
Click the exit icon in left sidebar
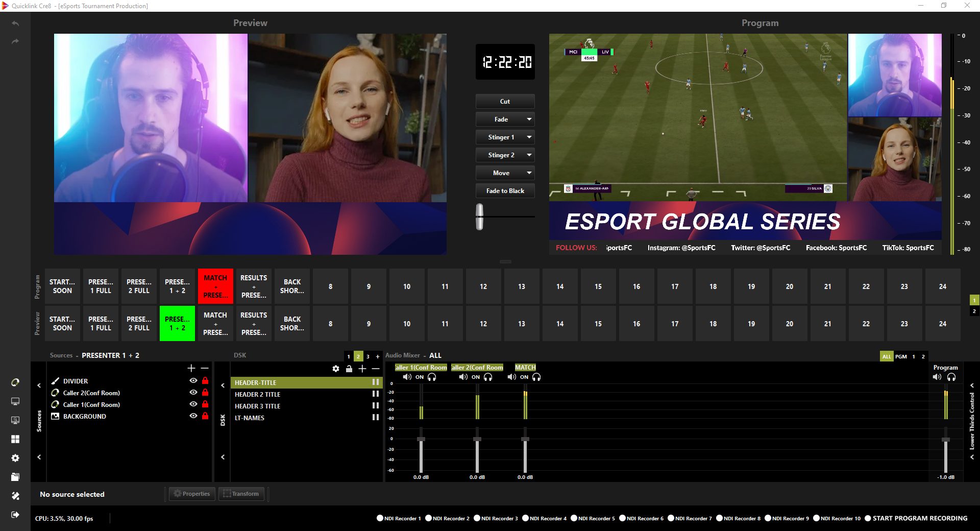pyautogui.click(x=15, y=515)
